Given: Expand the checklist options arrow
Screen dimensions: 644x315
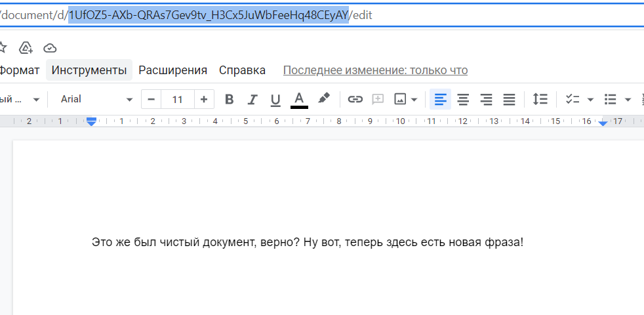Looking at the screenshot, I should [590, 100].
